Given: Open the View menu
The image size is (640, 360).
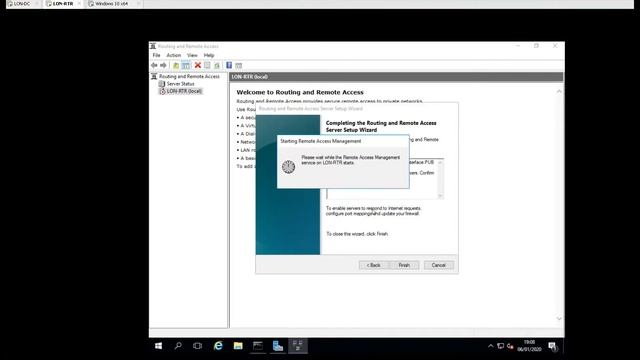Looking at the screenshot, I should coord(192,55).
